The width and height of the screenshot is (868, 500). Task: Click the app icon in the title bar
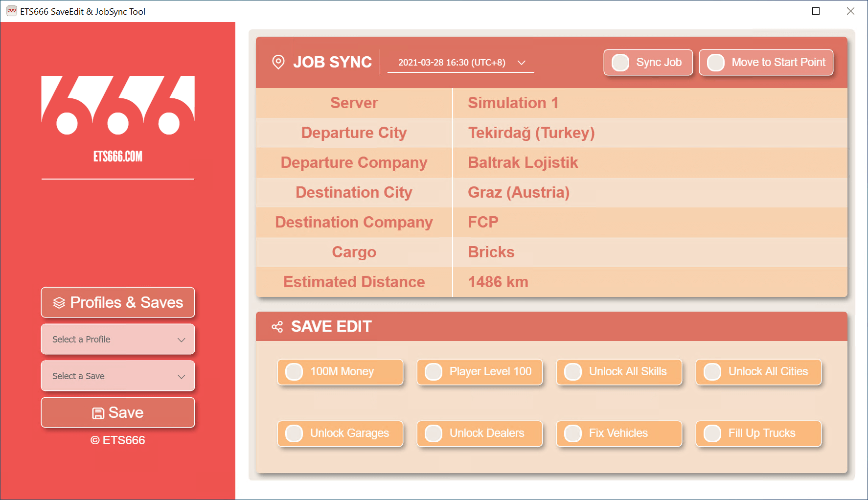pyautogui.click(x=12, y=11)
